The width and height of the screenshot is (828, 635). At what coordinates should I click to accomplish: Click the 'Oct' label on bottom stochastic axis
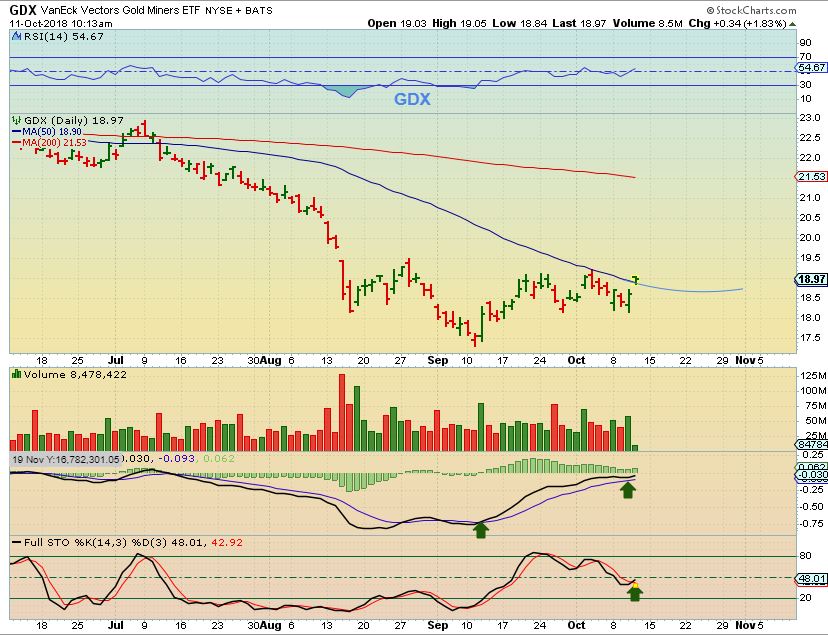click(x=576, y=625)
